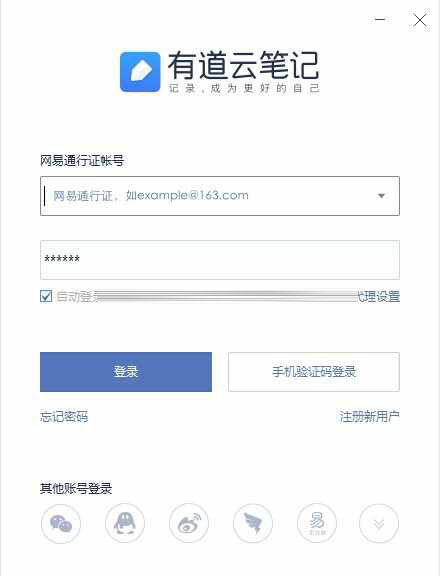The height and width of the screenshot is (576, 440).
Task: Focus the 网易通行证 account input field
Action: pyautogui.click(x=220, y=196)
